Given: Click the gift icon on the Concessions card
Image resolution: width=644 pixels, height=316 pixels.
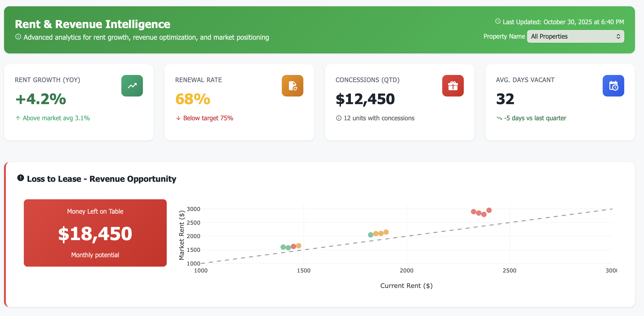Looking at the screenshot, I should (x=453, y=86).
